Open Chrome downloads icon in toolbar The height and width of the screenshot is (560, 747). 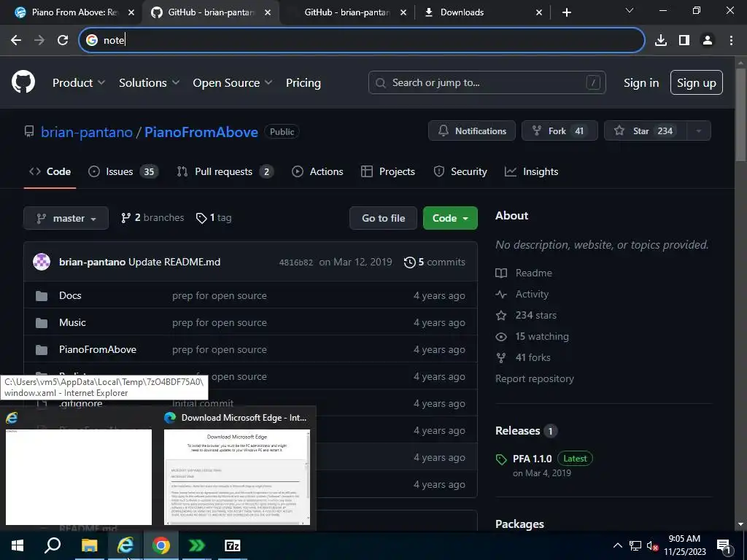click(661, 40)
